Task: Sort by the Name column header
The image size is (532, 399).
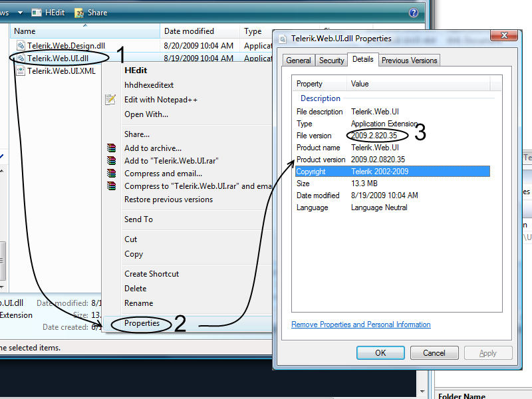Action: (85, 31)
